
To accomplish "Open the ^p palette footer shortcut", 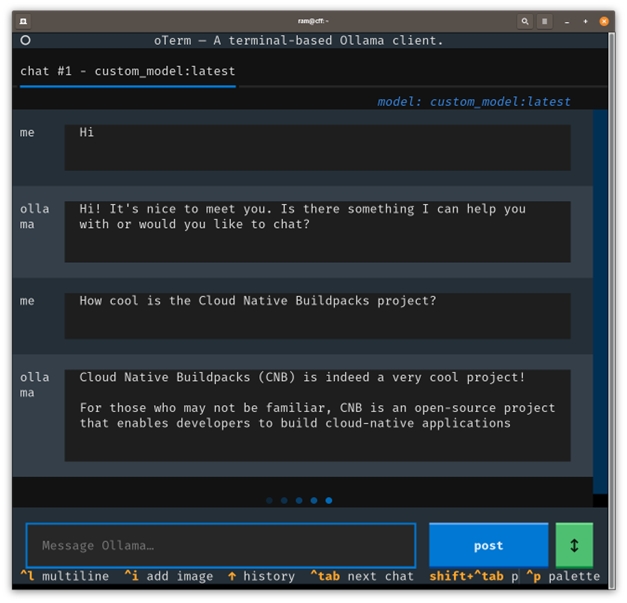I will (563, 576).
